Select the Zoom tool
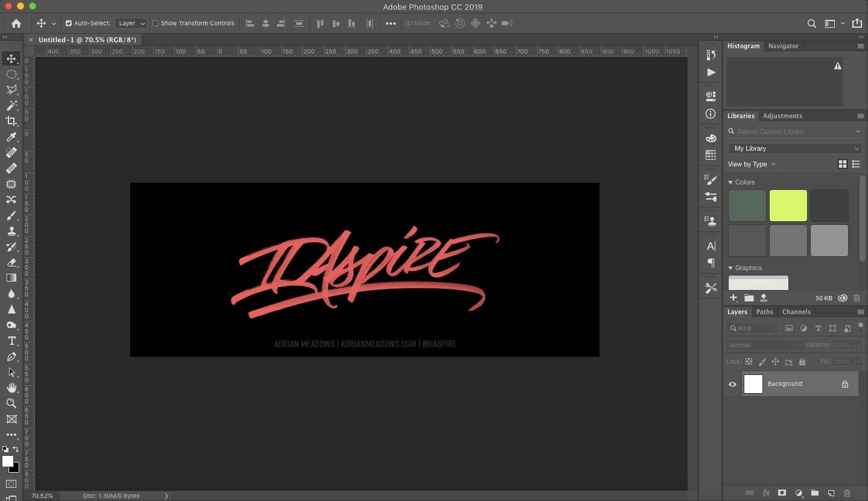The width and height of the screenshot is (868, 501). point(11,403)
